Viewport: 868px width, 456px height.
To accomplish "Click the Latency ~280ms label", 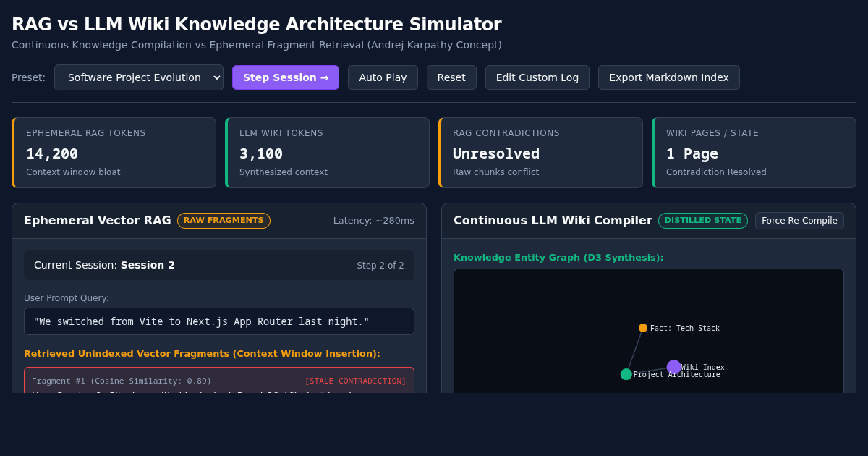I will [374, 221].
